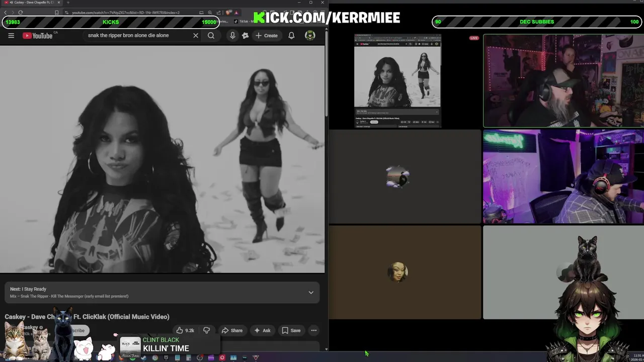This screenshot has height=362, width=644.
Task: Go forward in the browser
Action: 13,13
